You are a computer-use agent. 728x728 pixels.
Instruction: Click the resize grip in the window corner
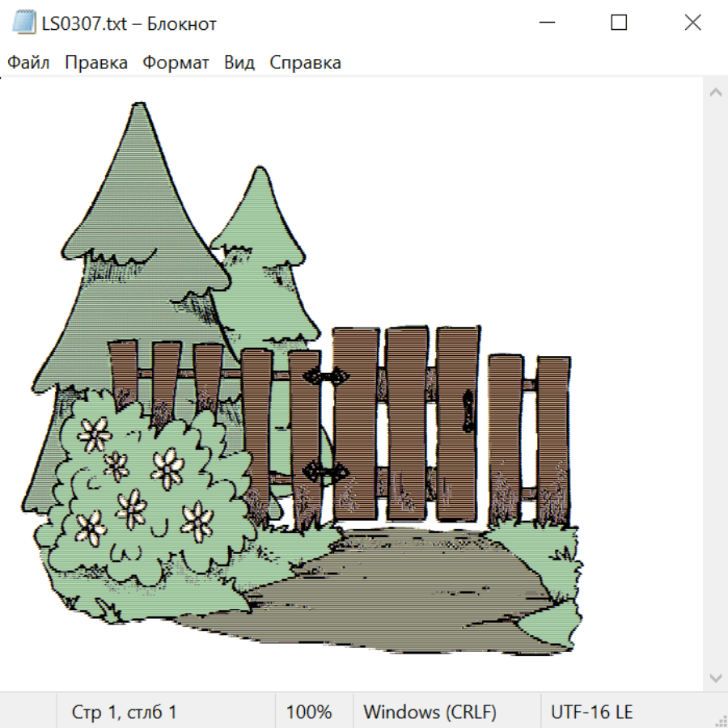click(x=721, y=721)
